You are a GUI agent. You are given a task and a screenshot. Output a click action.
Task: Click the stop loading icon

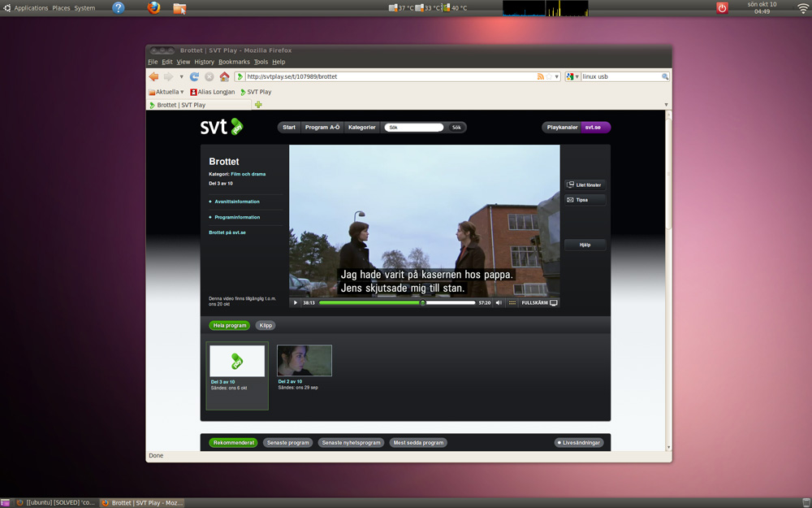tap(209, 76)
